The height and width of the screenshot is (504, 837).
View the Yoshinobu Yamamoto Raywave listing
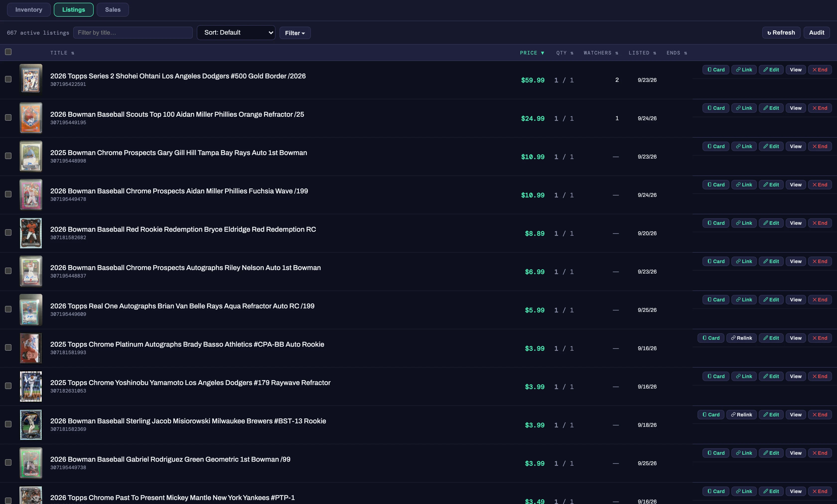point(796,376)
